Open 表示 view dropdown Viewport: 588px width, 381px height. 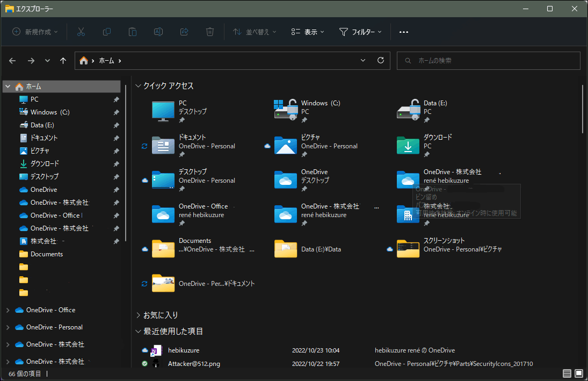[x=308, y=32]
